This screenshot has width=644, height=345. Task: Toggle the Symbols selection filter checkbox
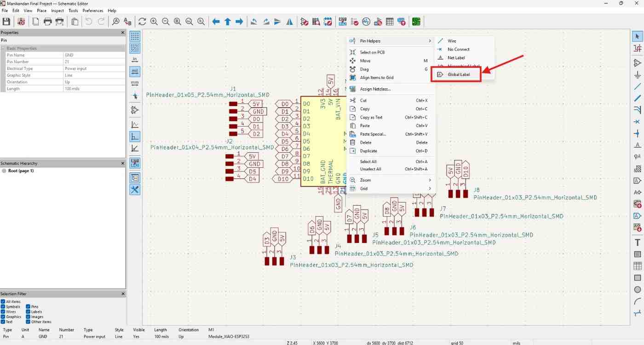(3, 306)
